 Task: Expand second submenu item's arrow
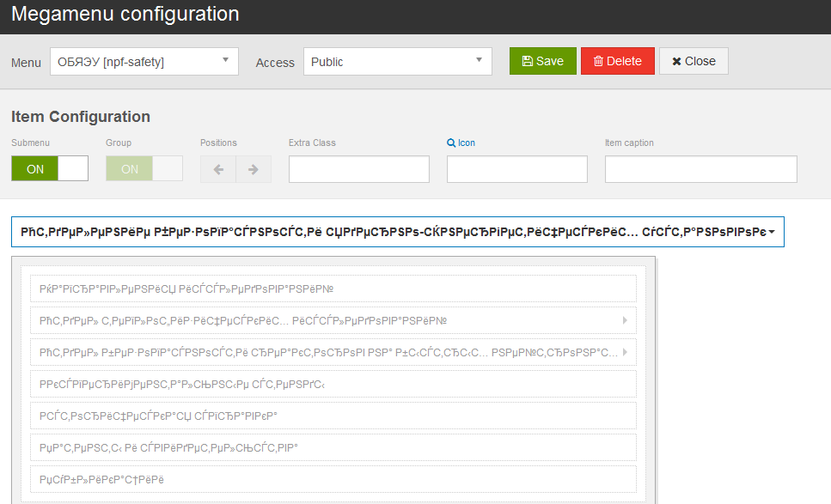[625, 320]
